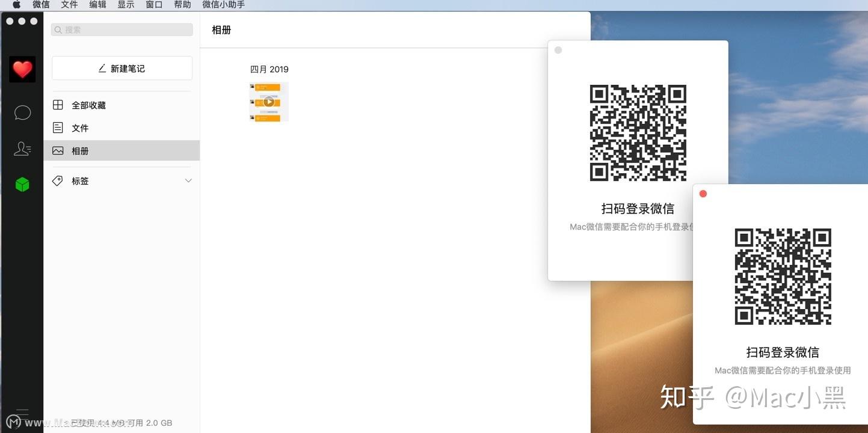This screenshot has width=868, height=433.
Task: Open the 帮助 menu
Action: pyautogui.click(x=182, y=5)
